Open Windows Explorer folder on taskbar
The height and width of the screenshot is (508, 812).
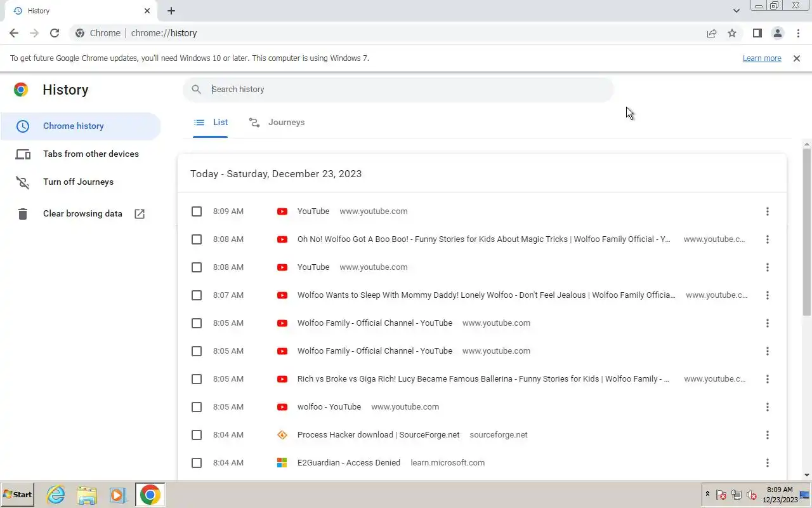[87, 495]
